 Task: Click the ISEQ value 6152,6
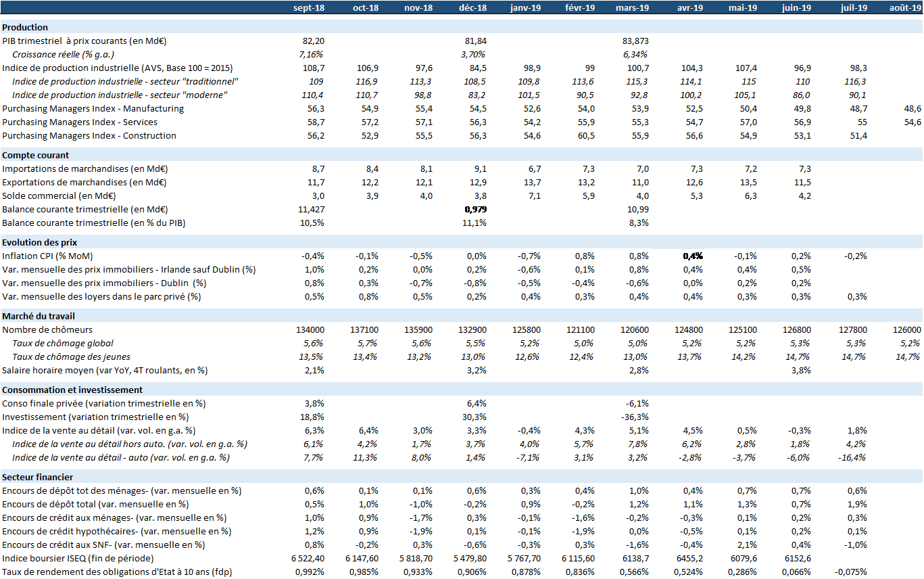(x=799, y=559)
